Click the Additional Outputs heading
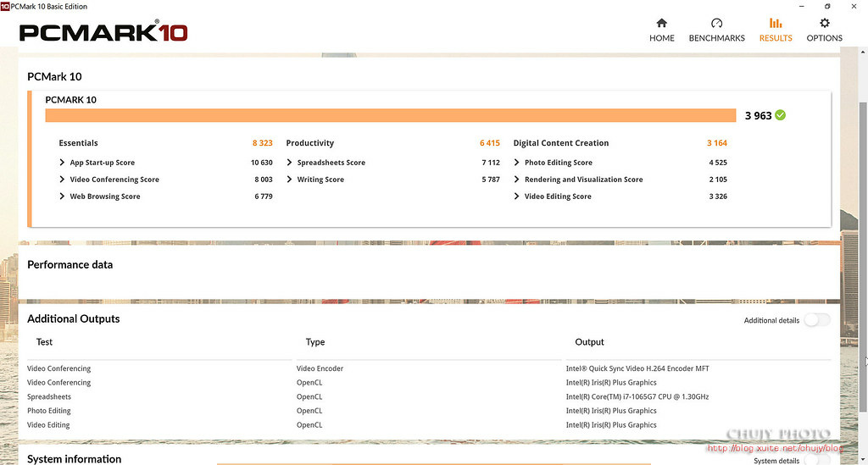The image size is (868, 465). (x=73, y=319)
